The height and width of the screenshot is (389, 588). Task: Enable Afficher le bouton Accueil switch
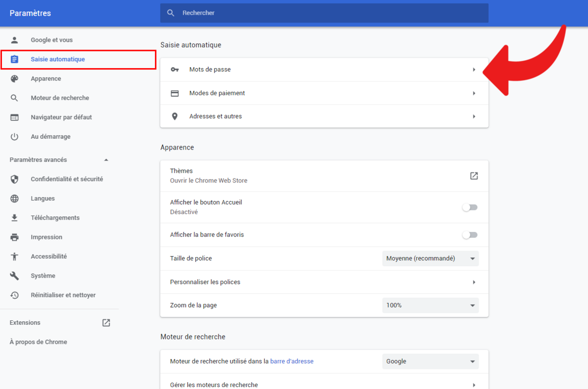tap(470, 207)
